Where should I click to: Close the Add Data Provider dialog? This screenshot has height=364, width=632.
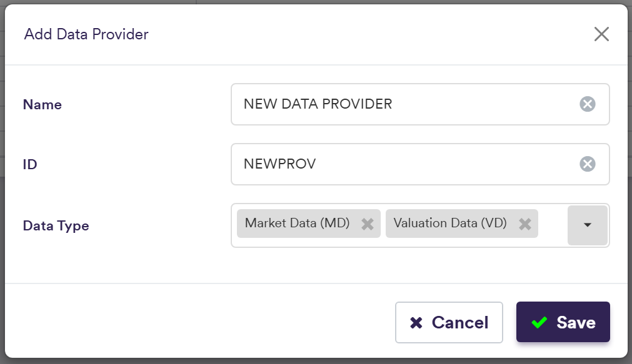point(601,34)
